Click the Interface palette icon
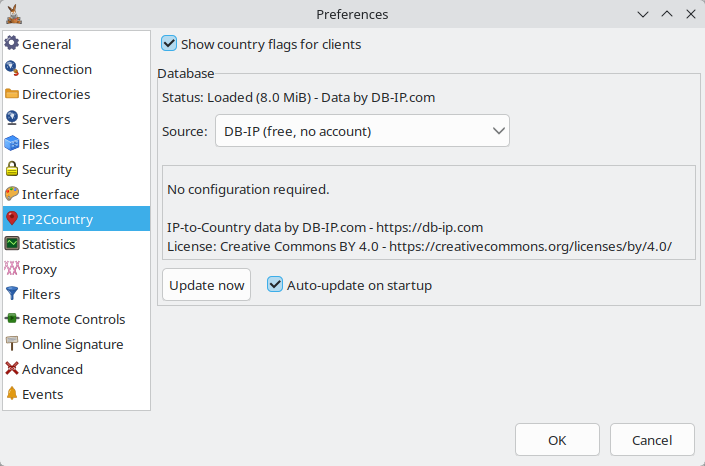 tap(12, 194)
